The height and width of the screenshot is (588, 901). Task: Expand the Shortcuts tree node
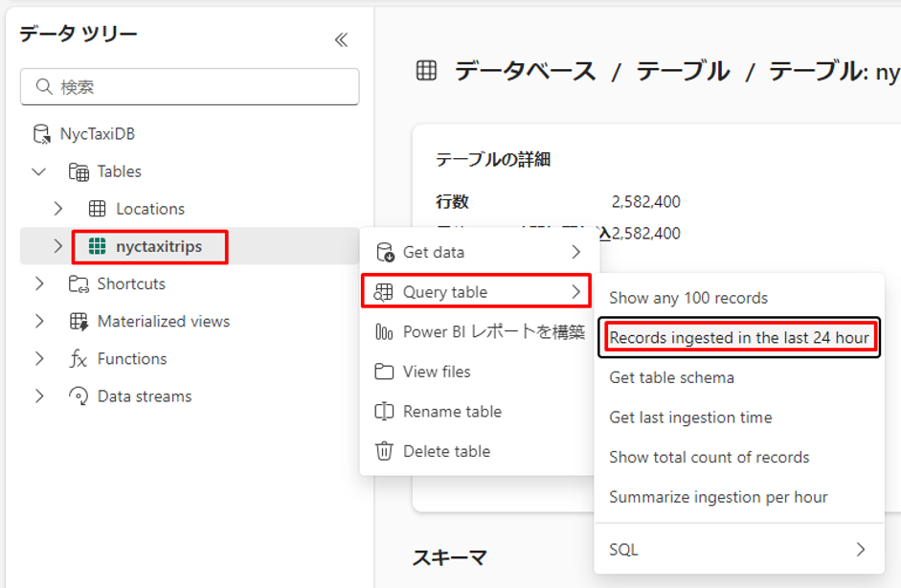[x=39, y=284]
